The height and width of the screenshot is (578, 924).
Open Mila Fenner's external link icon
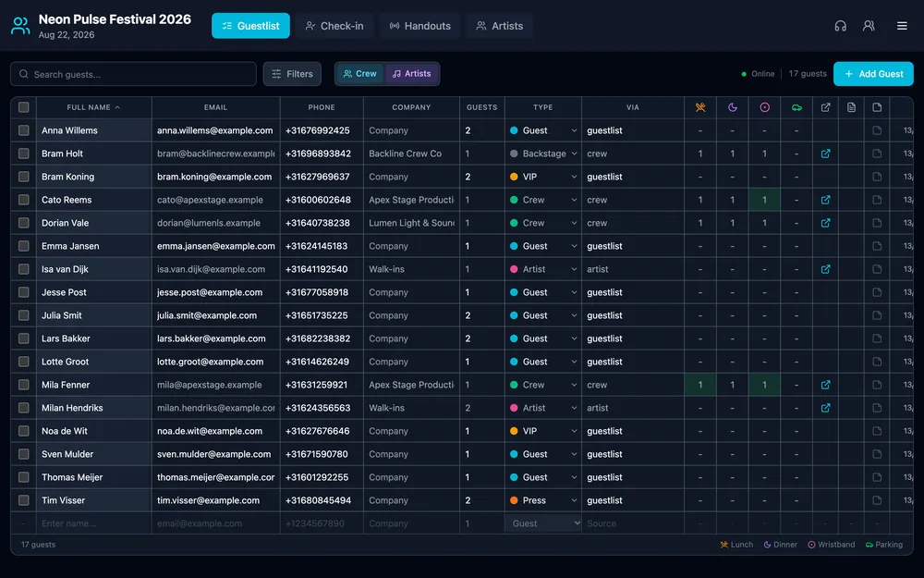[x=825, y=385]
